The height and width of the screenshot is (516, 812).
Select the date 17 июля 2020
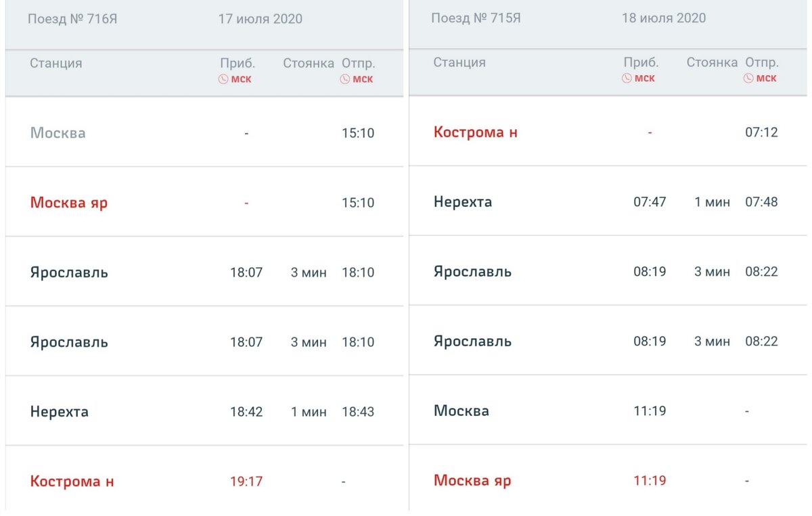pos(260,19)
